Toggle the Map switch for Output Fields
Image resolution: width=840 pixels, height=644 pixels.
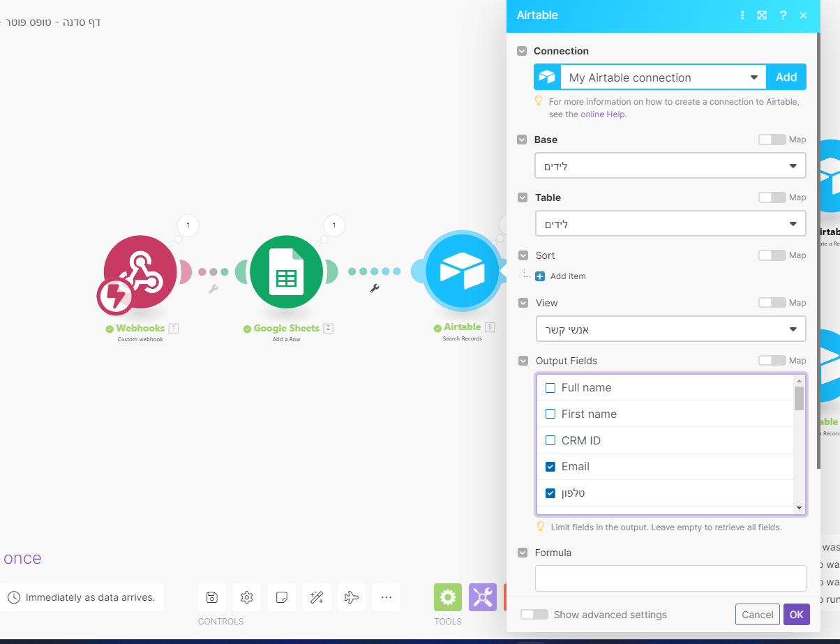click(x=772, y=361)
